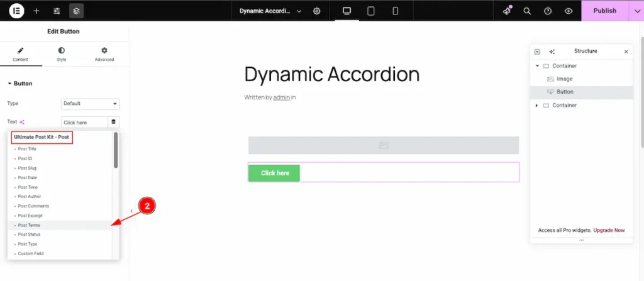Switch to mobile responsive view

[395, 11]
